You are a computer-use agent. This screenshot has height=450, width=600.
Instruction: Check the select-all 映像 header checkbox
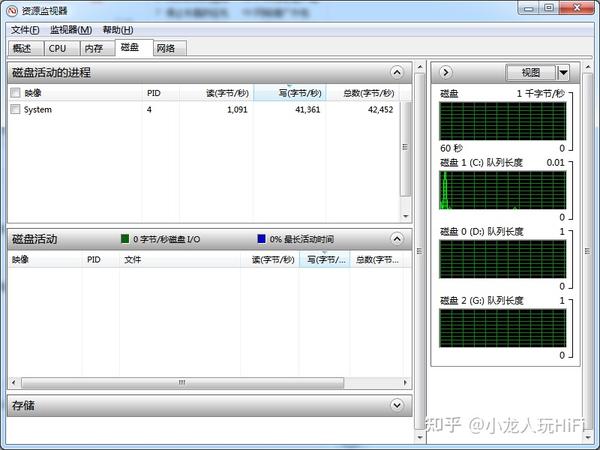15,93
